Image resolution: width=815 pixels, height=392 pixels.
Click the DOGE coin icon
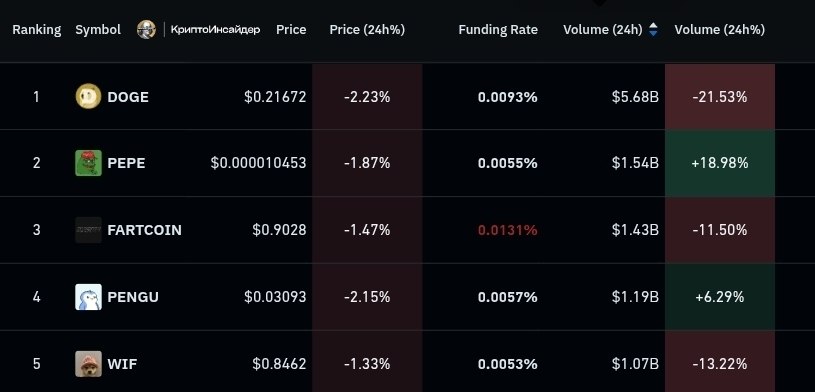point(88,97)
